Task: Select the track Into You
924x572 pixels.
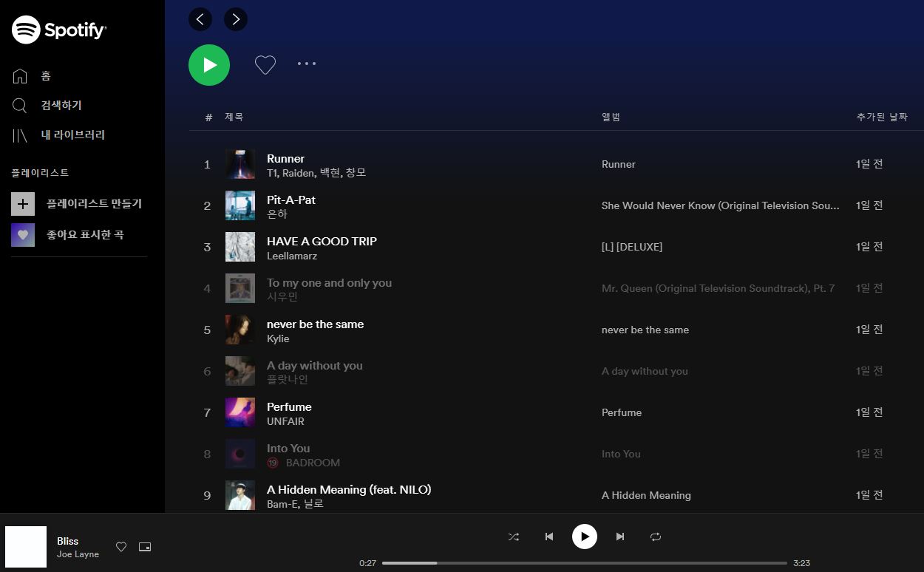Action: tap(288, 448)
